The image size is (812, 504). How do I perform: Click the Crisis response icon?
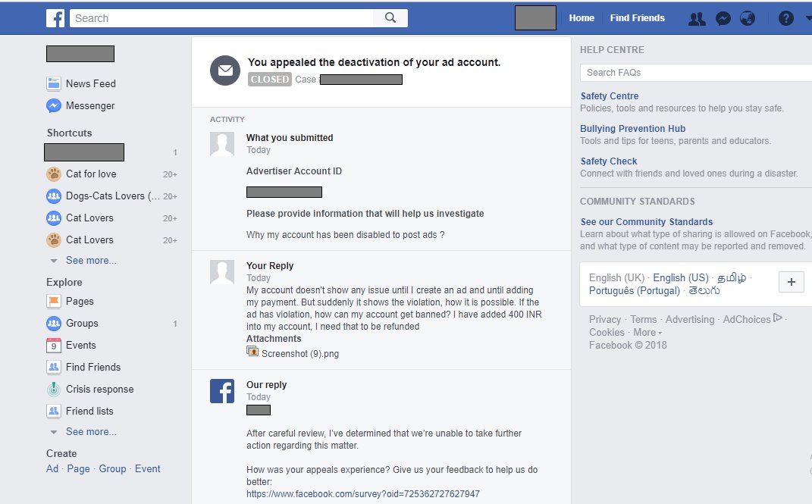(x=53, y=389)
